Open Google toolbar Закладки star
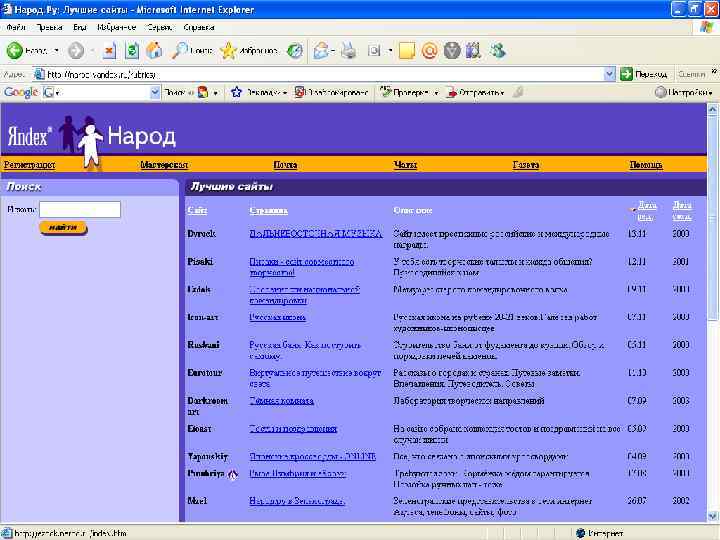 pyautogui.click(x=236, y=92)
